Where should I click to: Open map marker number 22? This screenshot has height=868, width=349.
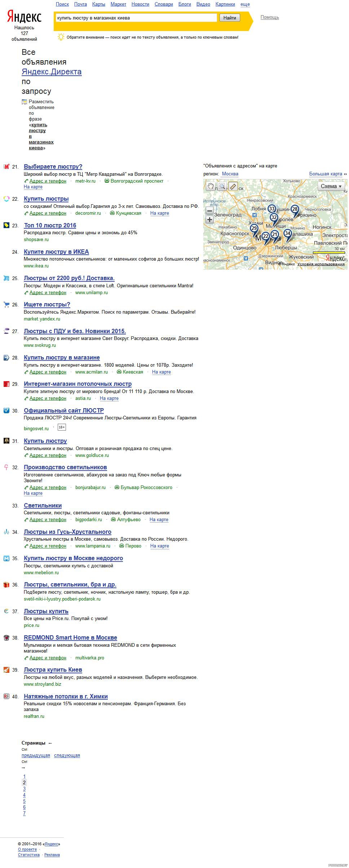point(266,237)
